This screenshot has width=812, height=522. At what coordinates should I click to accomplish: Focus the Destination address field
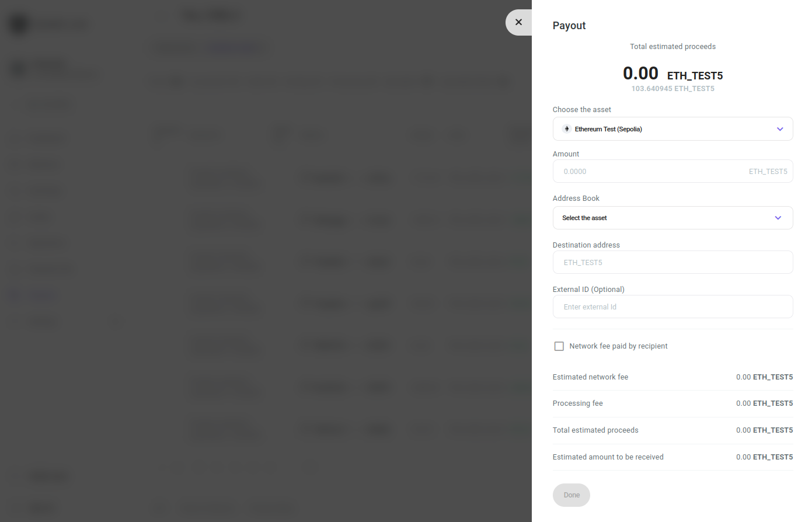(x=672, y=262)
